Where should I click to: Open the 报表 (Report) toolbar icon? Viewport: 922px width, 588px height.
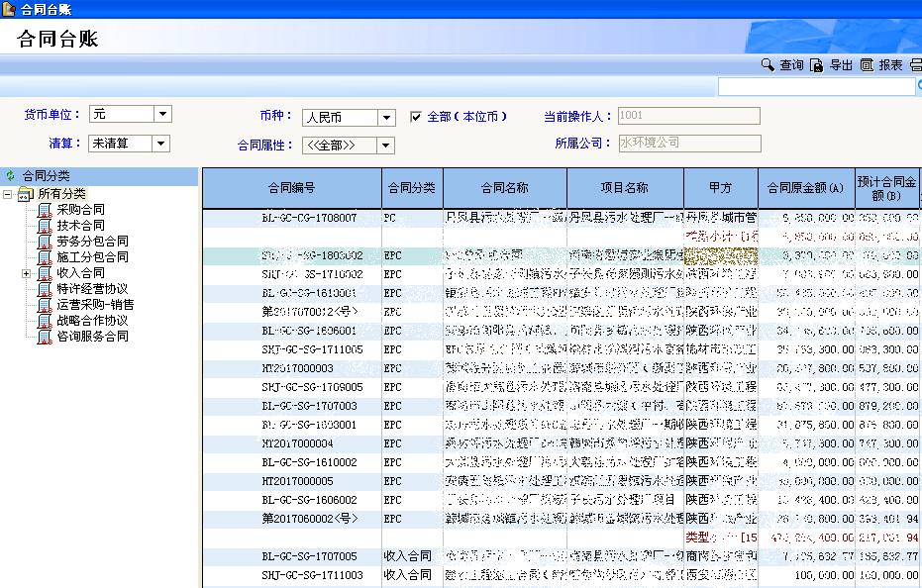coord(867,65)
